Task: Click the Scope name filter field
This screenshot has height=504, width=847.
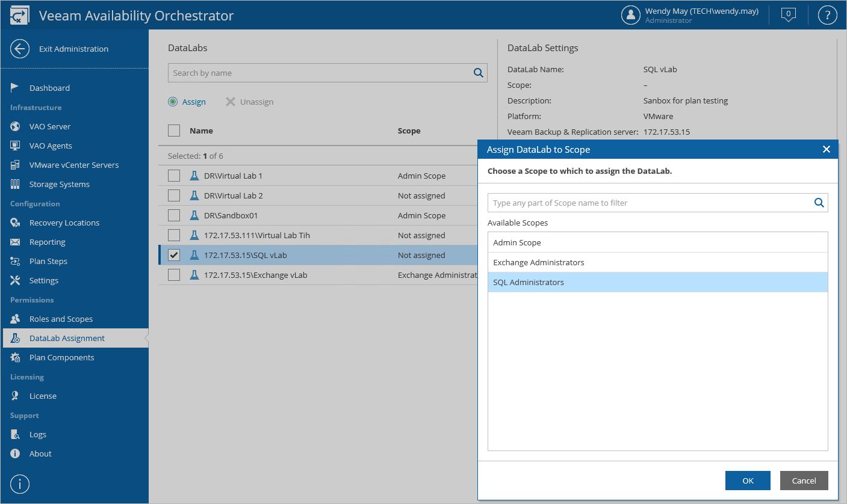Action: [650, 203]
